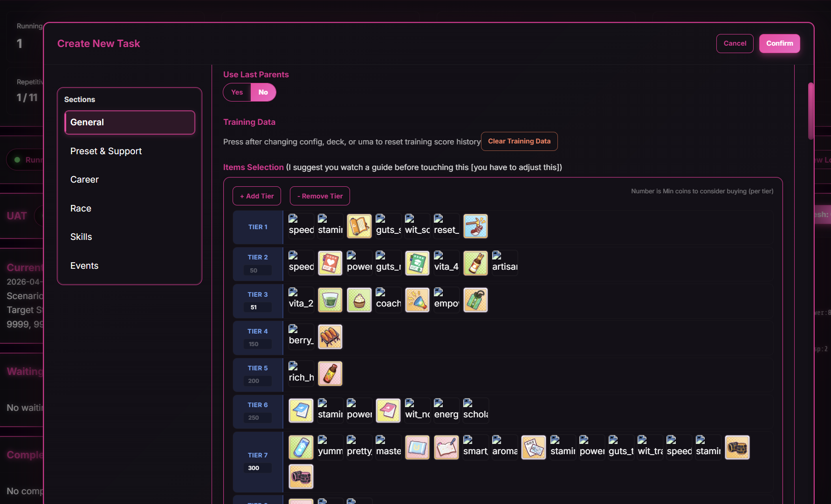Click the 'coach' item in Tier 3

click(x=388, y=300)
